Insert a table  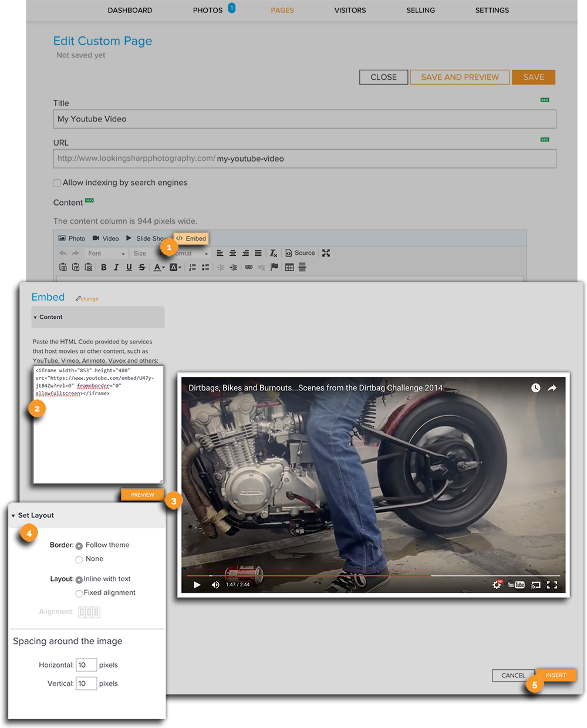(x=289, y=267)
